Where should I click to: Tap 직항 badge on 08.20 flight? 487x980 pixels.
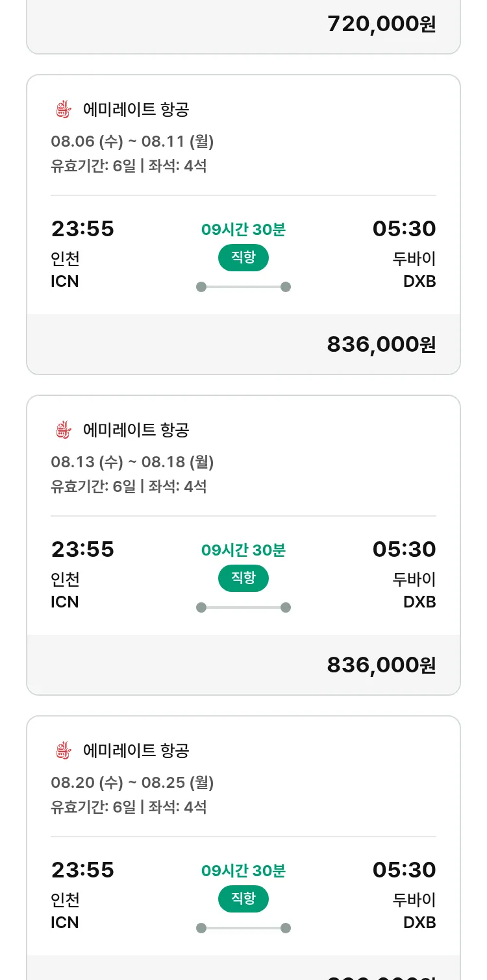click(x=243, y=899)
